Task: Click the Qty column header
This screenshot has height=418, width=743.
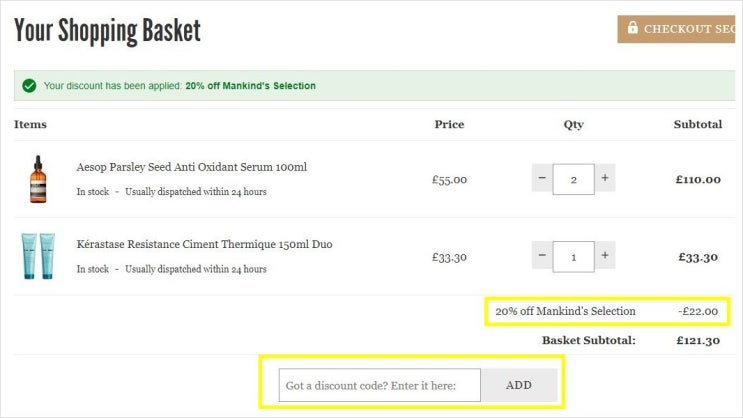Action: pyautogui.click(x=573, y=125)
